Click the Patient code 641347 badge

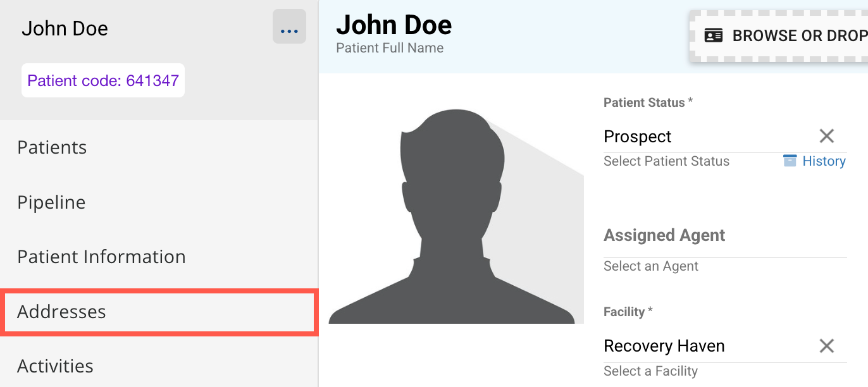tap(103, 80)
